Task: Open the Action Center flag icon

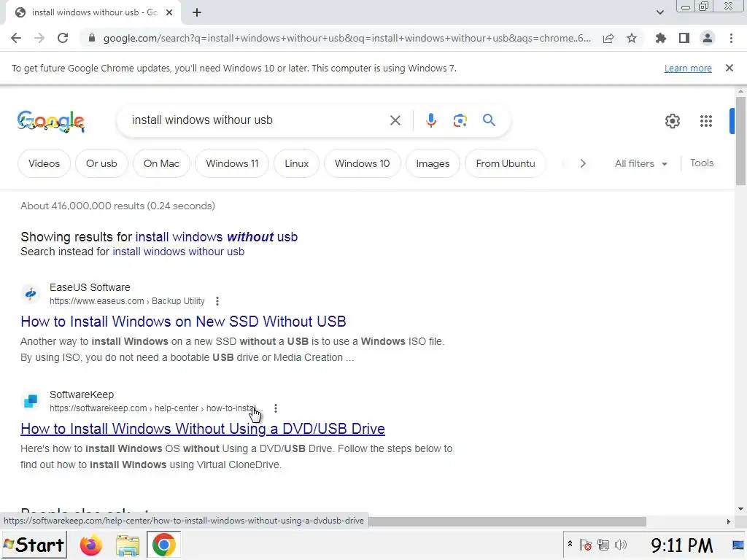Action: (586, 545)
